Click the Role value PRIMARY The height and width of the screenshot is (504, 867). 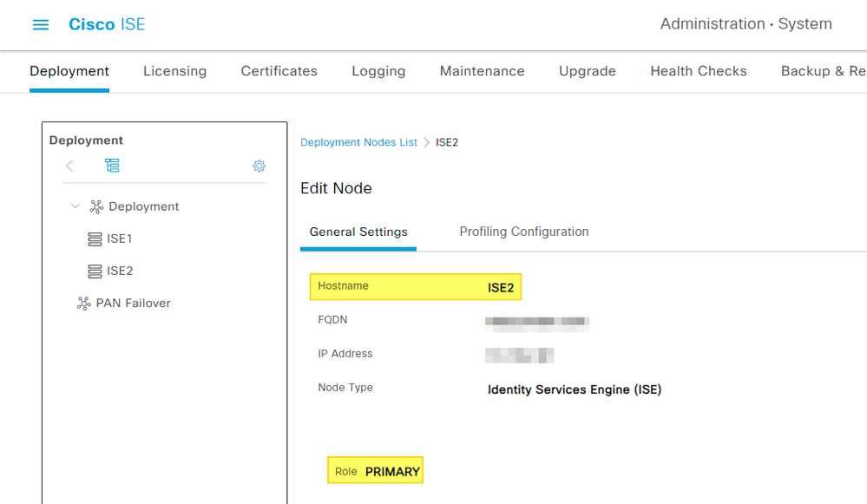(392, 472)
